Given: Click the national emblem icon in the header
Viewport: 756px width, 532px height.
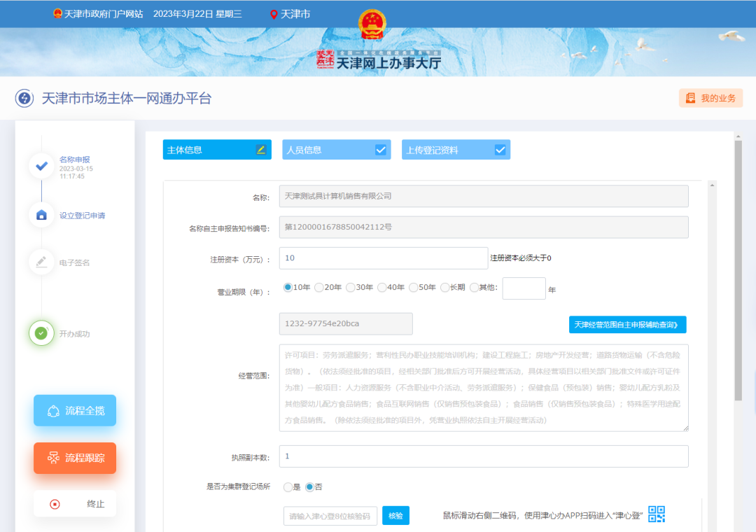Looking at the screenshot, I should [372, 25].
